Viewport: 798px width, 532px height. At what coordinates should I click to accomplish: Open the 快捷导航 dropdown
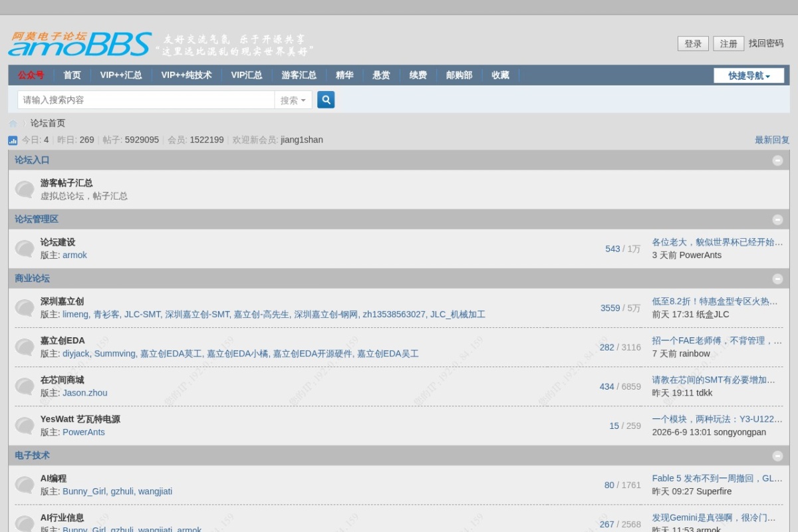click(749, 75)
